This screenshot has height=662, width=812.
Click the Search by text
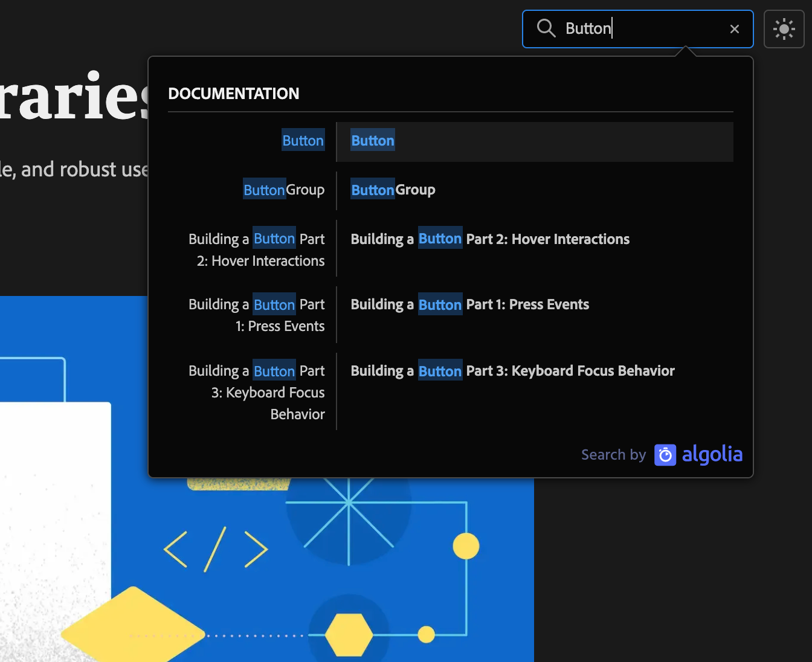click(614, 455)
